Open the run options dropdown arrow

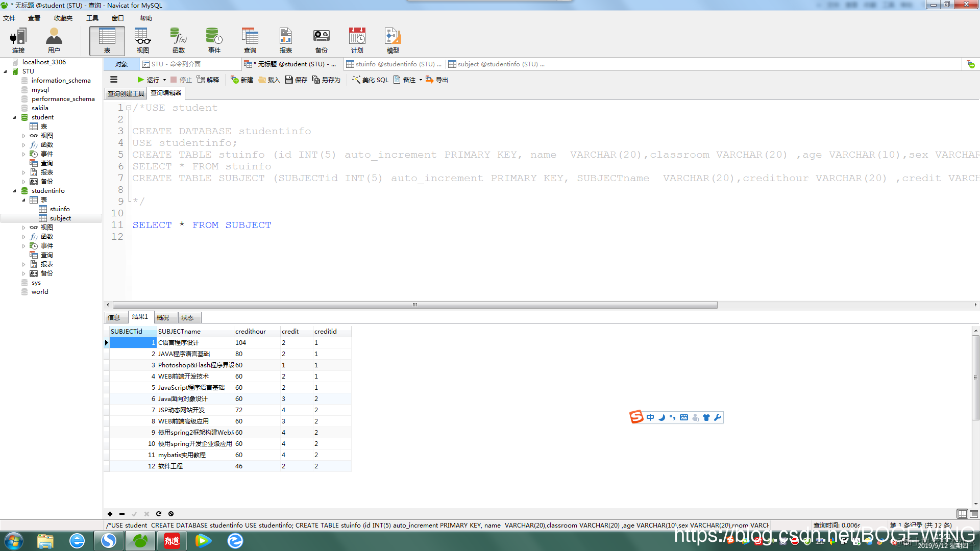click(x=164, y=80)
